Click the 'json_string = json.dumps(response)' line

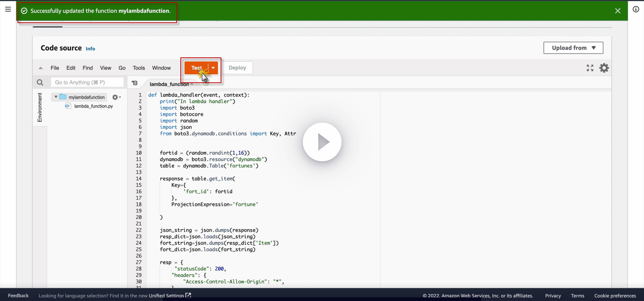tap(209, 230)
